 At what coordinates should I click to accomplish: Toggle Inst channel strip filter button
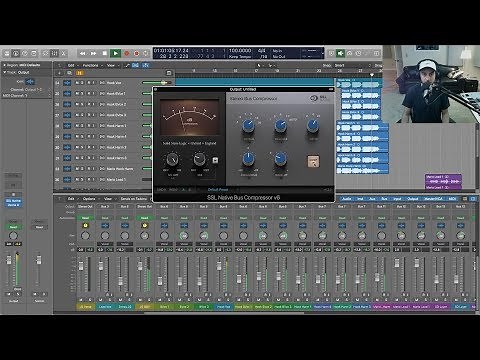360,199
